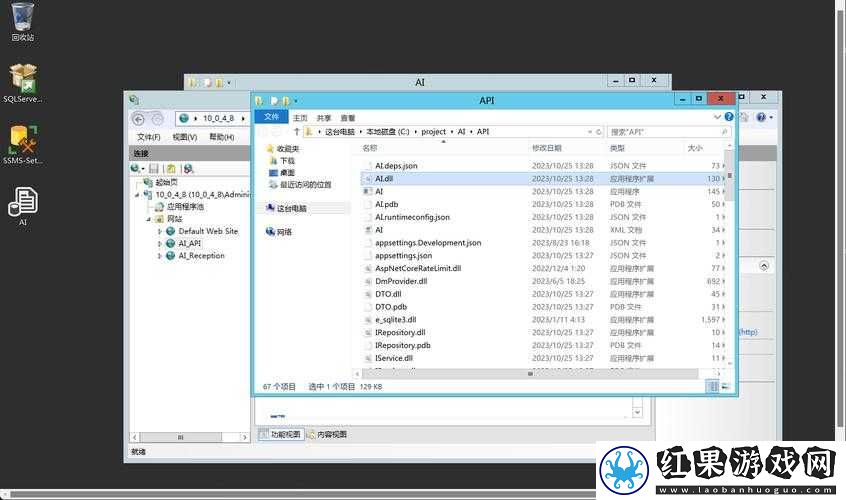Open the View ribbon tab in Explorer
This screenshot has height=500, width=846.
tap(348, 118)
